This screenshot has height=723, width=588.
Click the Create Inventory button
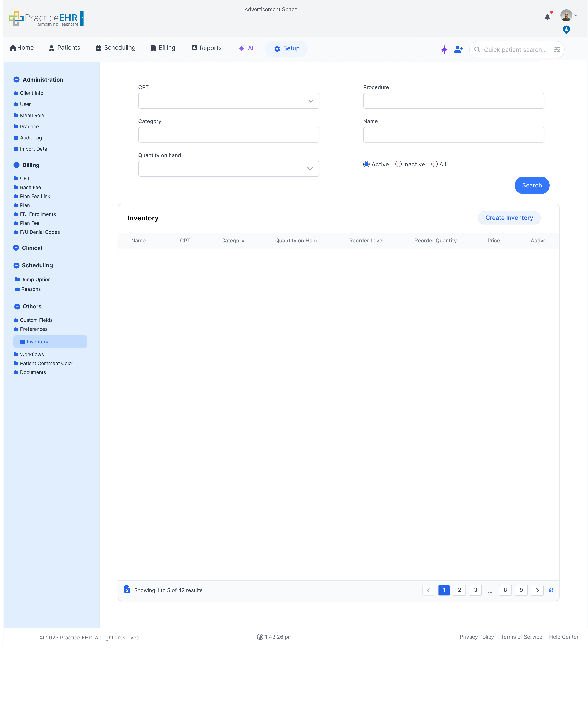pos(509,218)
